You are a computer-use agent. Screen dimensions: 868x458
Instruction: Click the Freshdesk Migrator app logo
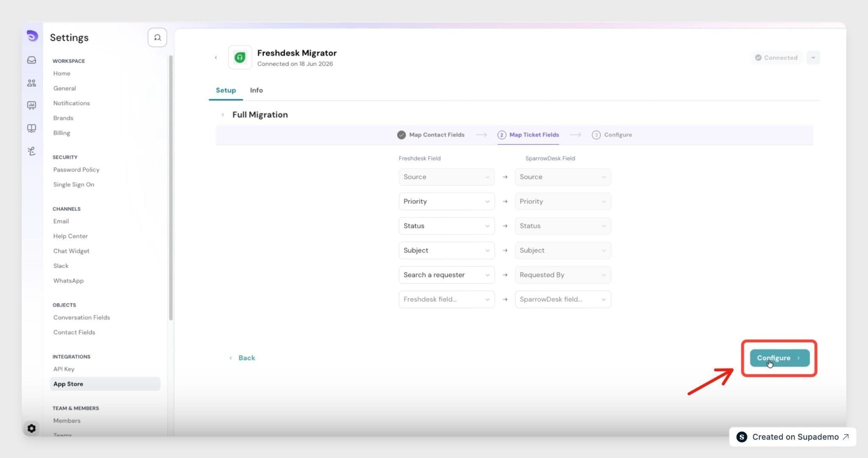tap(240, 57)
